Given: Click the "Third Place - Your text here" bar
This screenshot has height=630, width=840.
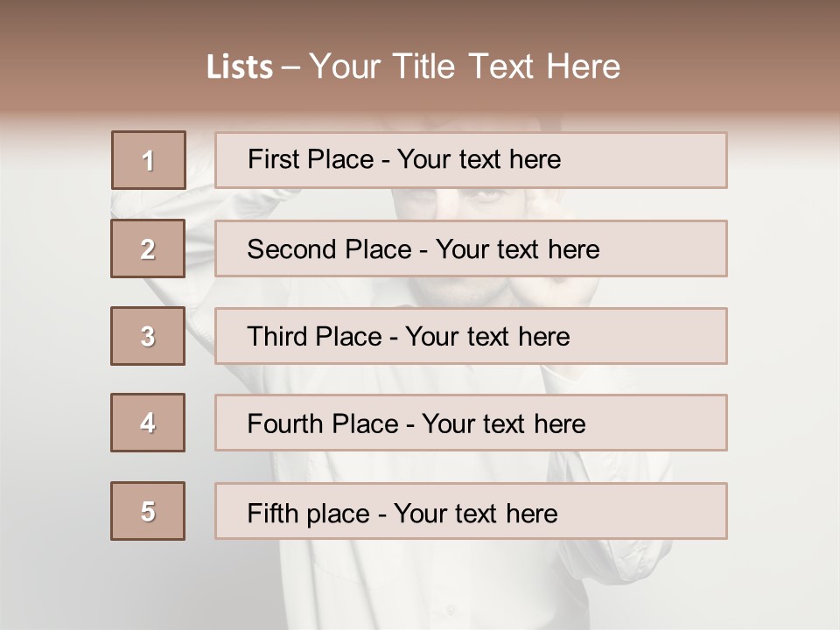Looking at the screenshot, I should (x=471, y=336).
